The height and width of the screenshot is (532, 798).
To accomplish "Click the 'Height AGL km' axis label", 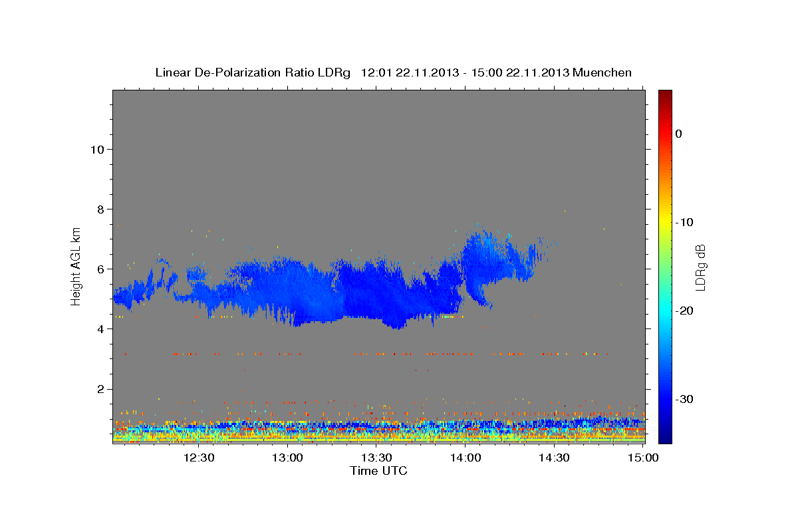I will 76,265.
